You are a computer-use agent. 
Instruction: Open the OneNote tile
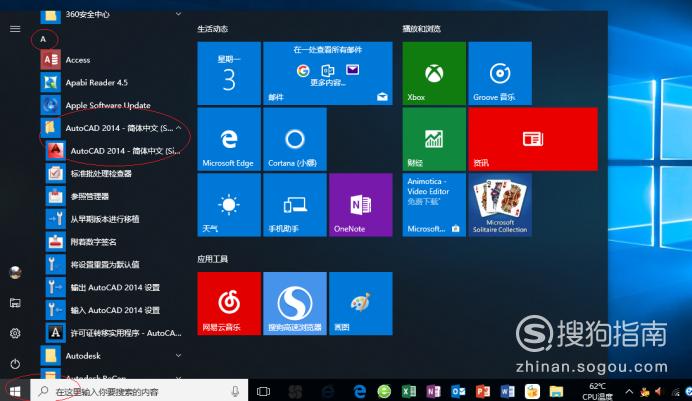click(361, 205)
